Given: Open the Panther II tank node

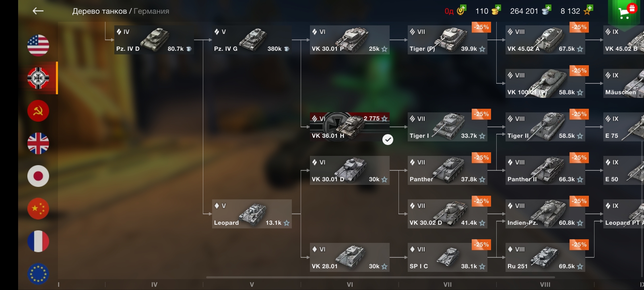Looking at the screenshot, I should (x=545, y=170).
